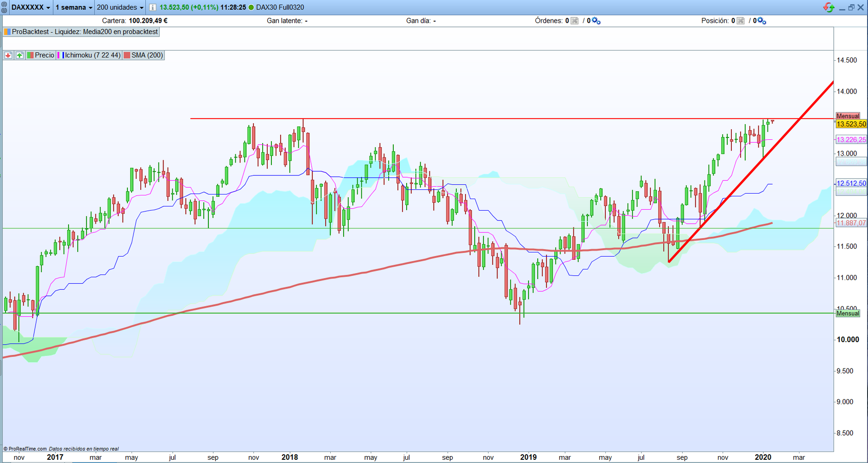Click the link-charts chain icon
868x463 pixels.
[4, 7]
